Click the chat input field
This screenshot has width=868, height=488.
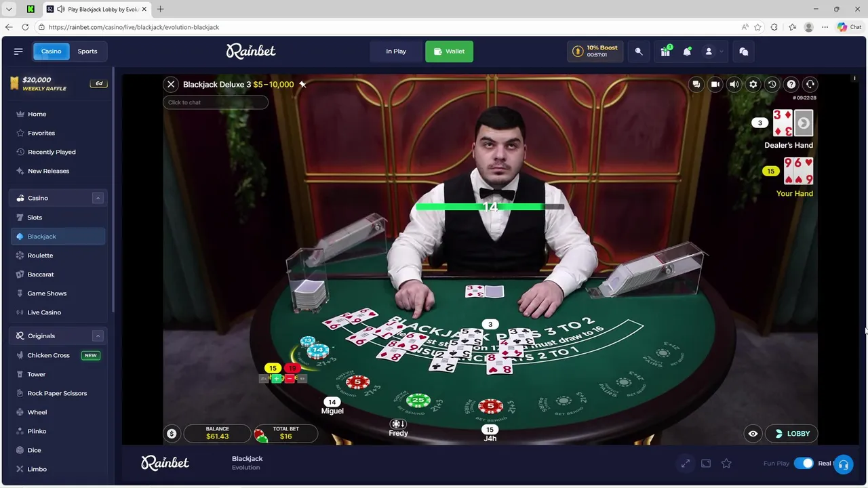216,102
